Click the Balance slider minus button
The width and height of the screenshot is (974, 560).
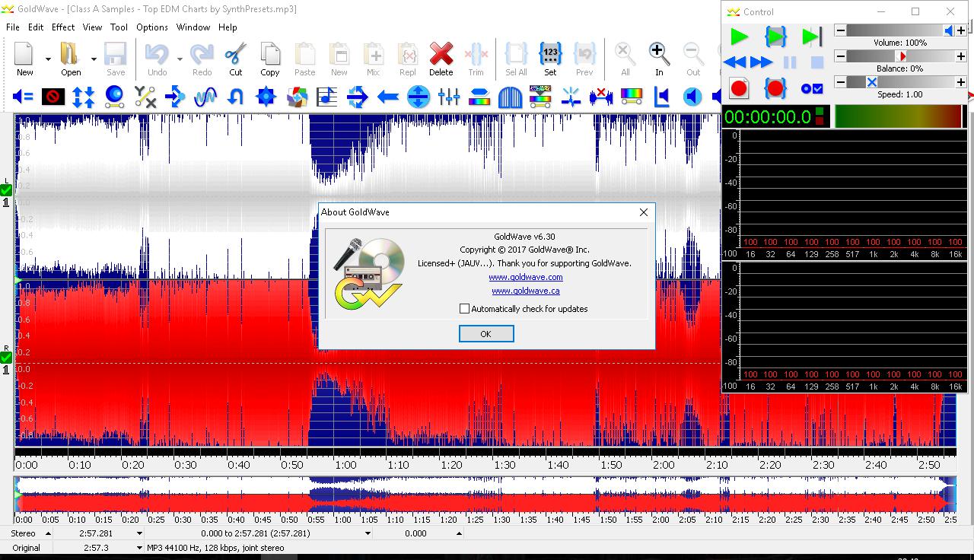click(840, 56)
